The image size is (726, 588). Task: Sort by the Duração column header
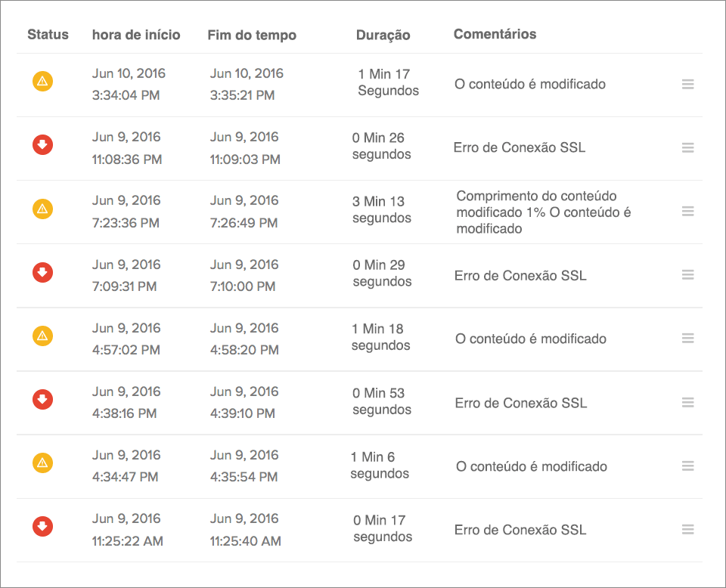tap(383, 36)
